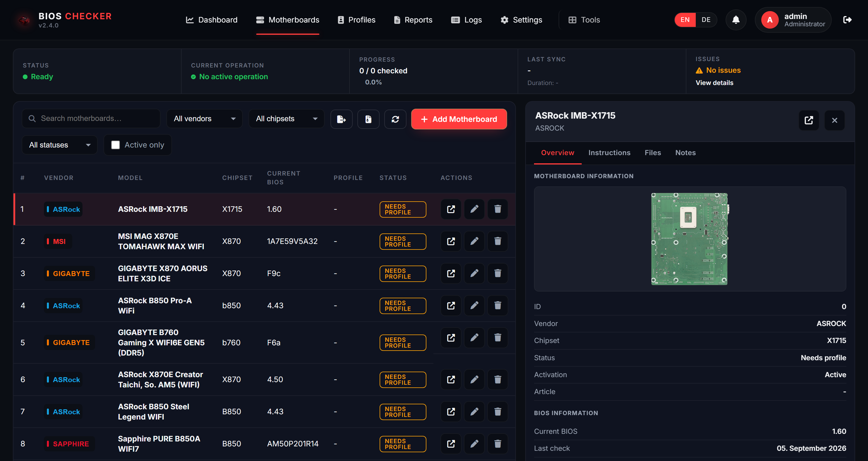The height and width of the screenshot is (461, 868).
Task: Open the Motherboards nav item
Action: [x=287, y=20]
